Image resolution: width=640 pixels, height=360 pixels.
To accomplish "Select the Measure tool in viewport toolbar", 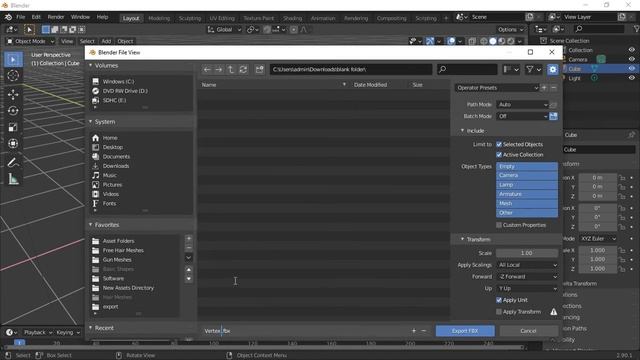I will click(13, 179).
